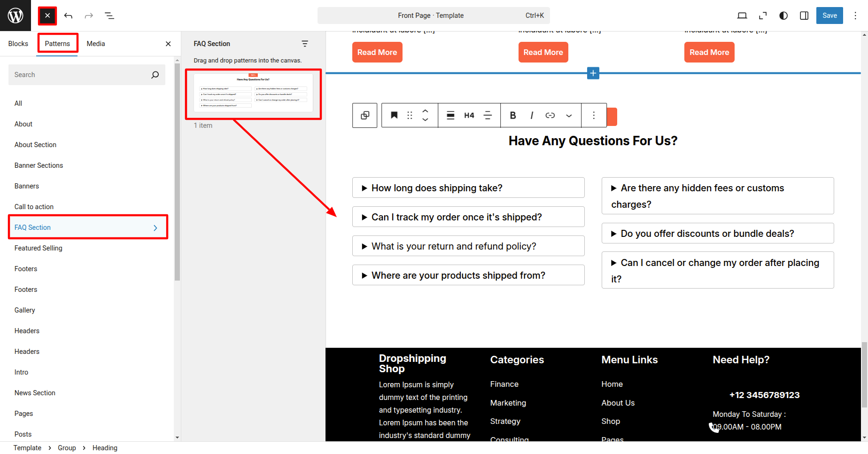Open block Options three-dot menu
Screen dimensions: 868x454
click(x=594, y=115)
